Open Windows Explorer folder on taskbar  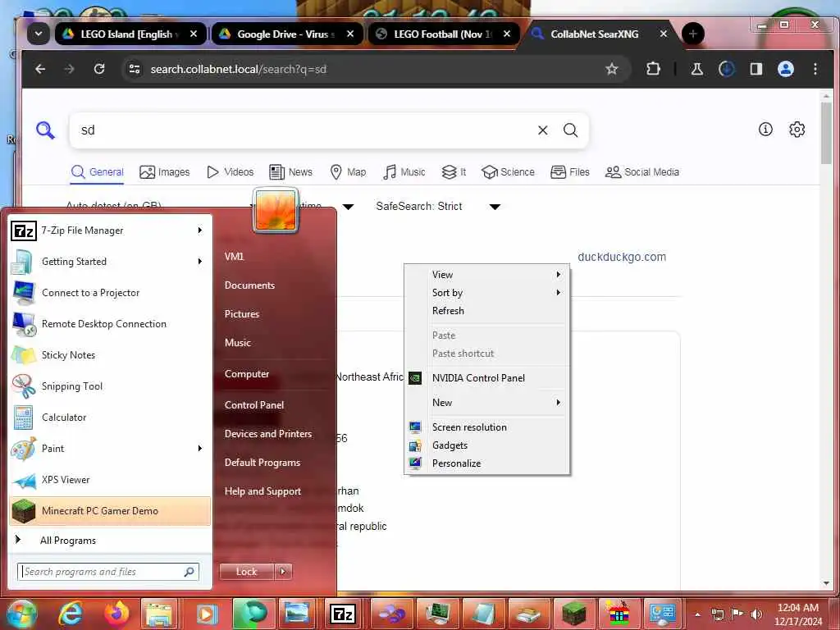click(159, 614)
